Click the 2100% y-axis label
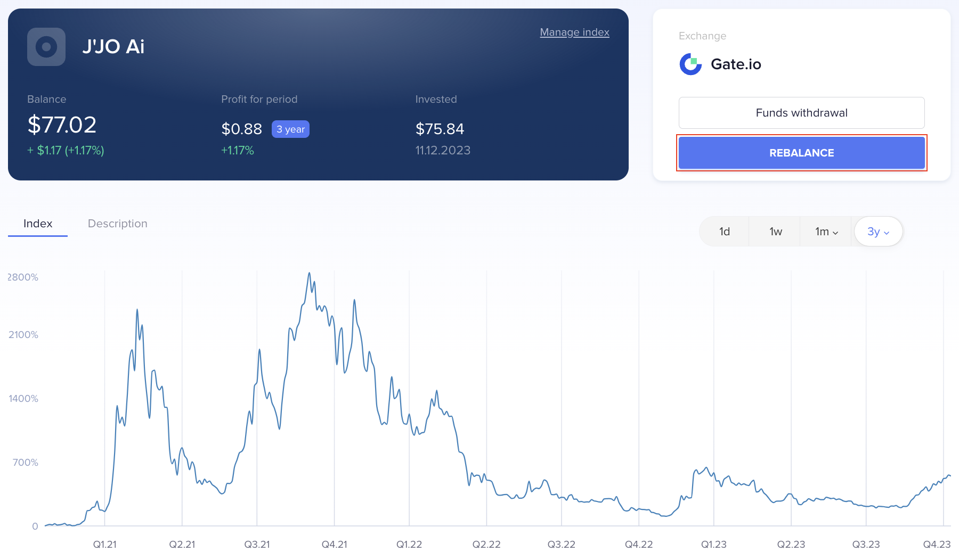The image size is (959, 560). pyautogui.click(x=23, y=335)
